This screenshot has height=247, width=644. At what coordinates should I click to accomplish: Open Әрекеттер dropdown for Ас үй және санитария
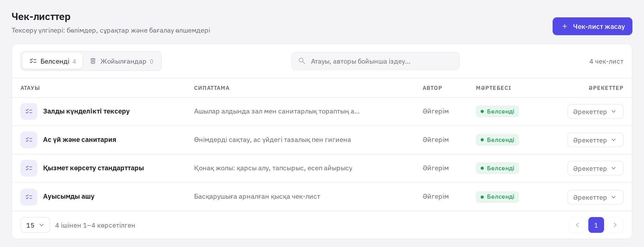pos(595,140)
